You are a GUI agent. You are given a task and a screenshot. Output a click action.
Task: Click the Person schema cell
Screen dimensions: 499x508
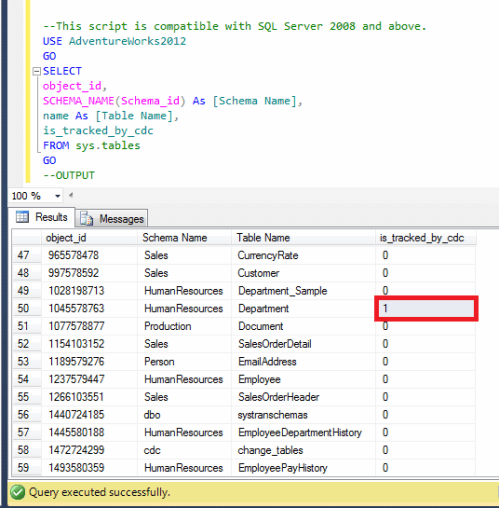pos(184,361)
